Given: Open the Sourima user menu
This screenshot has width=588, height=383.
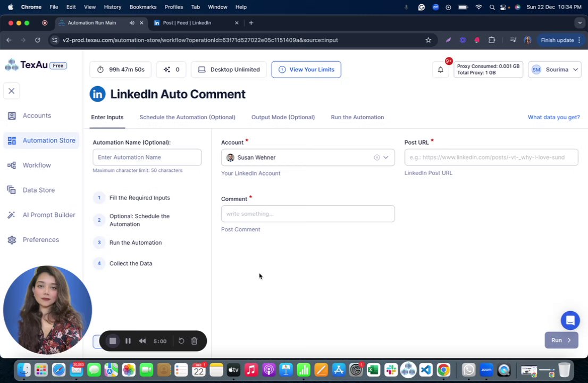Looking at the screenshot, I should (x=555, y=69).
